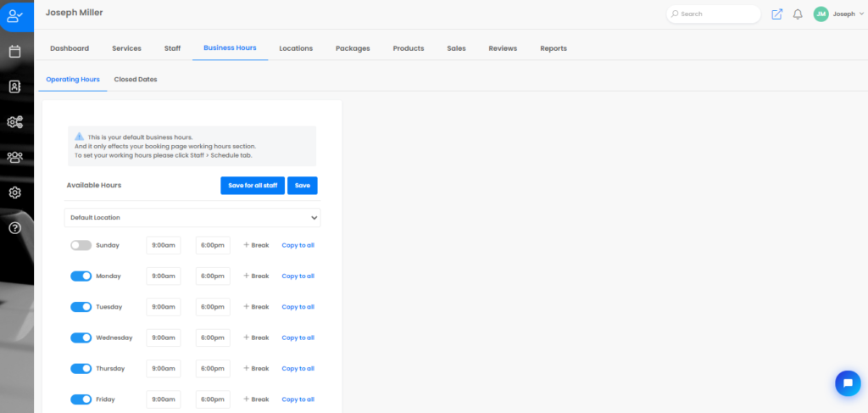Disable the Wednesday toggle
Image resolution: width=868 pixels, height=413 pixels.
[81, 338]
